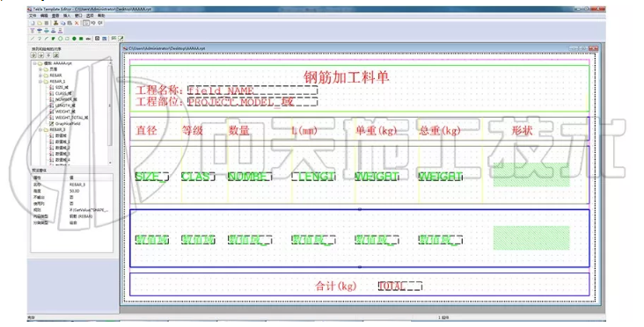Select the filled green rectangle tool
Screen dimensions: 644x327
81,39
